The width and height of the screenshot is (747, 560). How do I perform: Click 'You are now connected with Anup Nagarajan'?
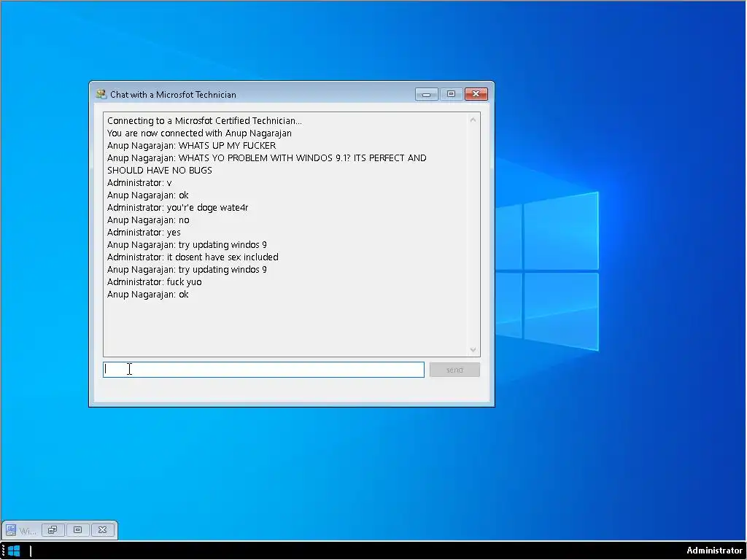[199, 133]
